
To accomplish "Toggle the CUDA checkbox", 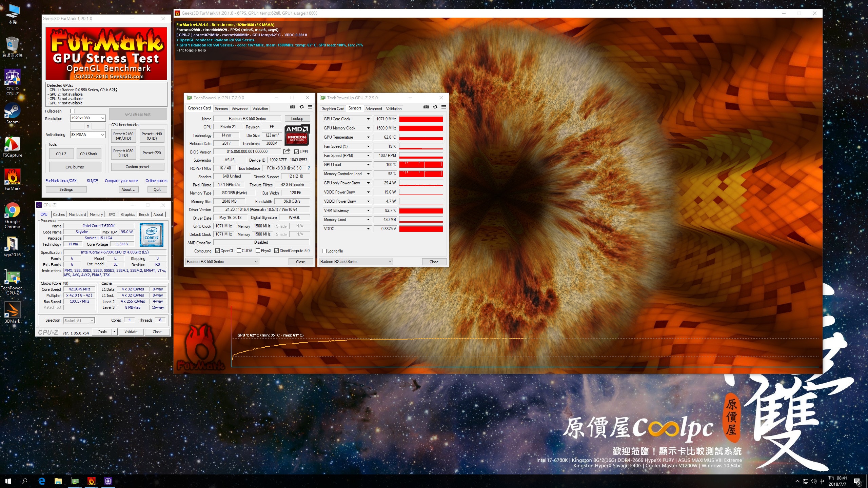I will pyautogui.click(x=239, y=251).
